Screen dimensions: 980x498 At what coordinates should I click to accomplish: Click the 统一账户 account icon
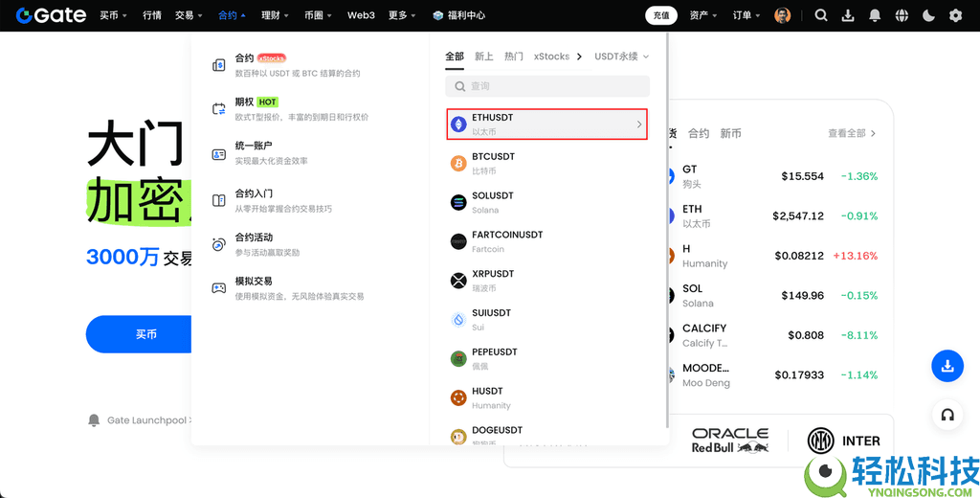click(219, 154)
